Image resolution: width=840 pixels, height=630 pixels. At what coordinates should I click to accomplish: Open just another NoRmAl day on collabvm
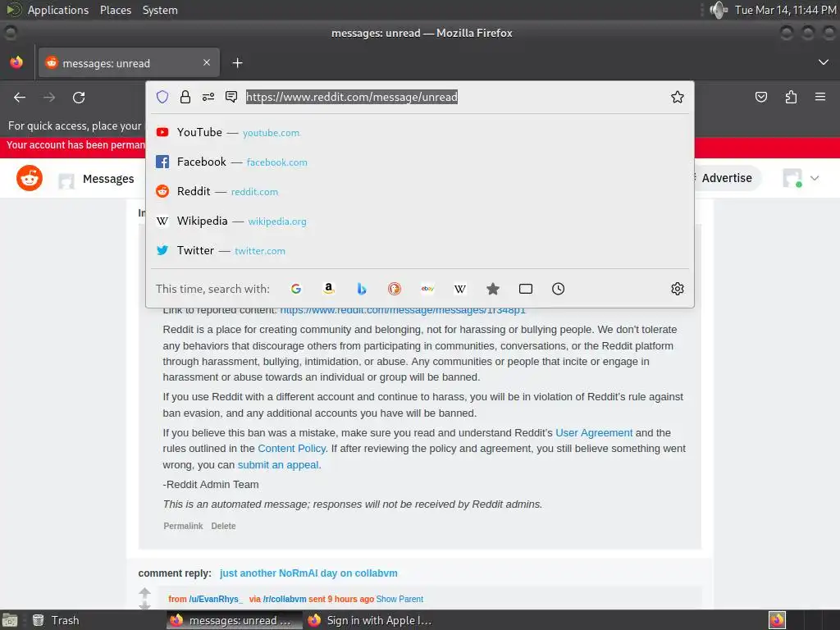tap(308, 573)
